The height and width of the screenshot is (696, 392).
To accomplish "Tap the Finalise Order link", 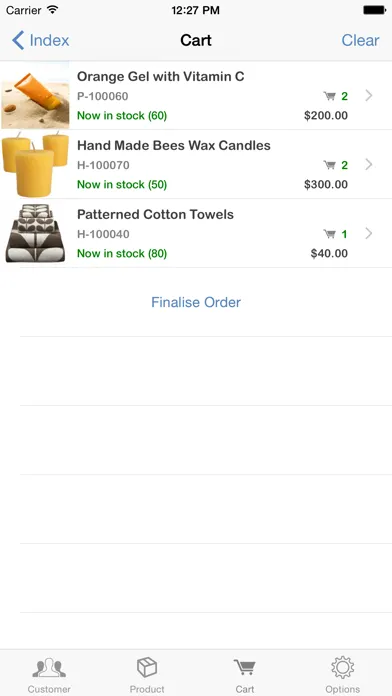I will (x=196, y=302).
